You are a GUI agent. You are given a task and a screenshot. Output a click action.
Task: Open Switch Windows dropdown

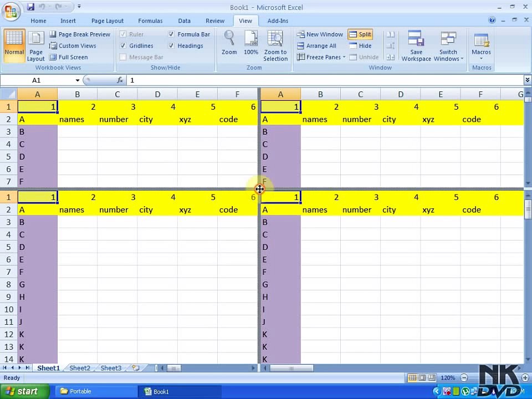click(x=448, y=46)
